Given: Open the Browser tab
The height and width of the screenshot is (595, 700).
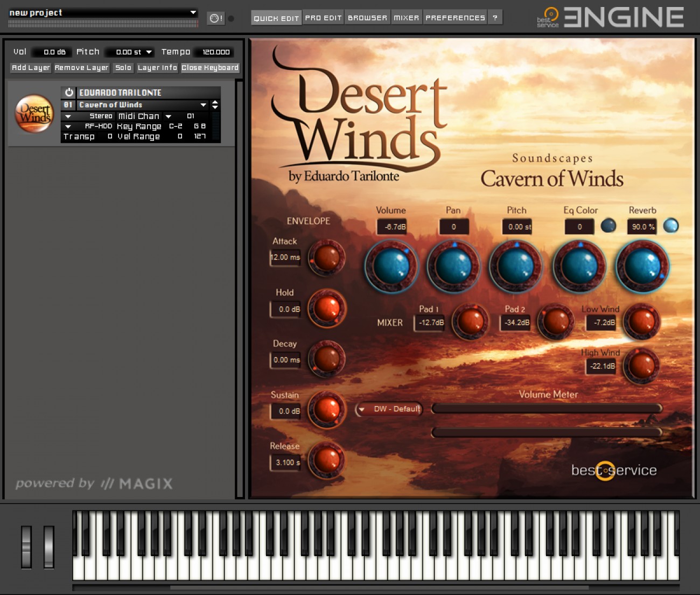Looking at the screenshot, I should tap(367, 17).
